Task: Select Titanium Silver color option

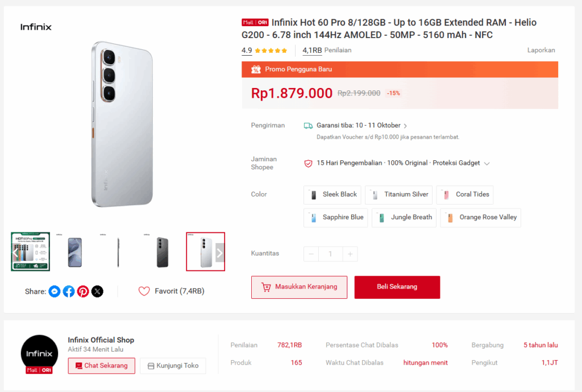Action: pyautogui.click(x=398, y=195)
